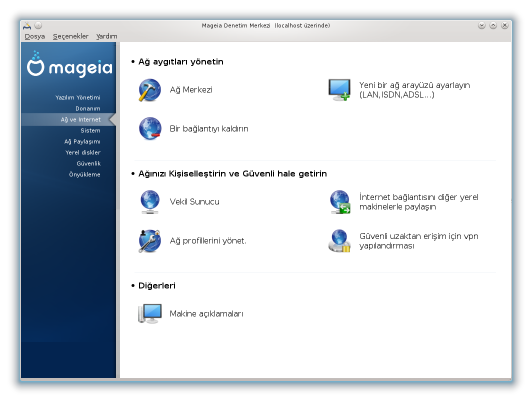Click the Diğerleri section heading
This screenshot has width=532, height=401.
coord(157,285)
